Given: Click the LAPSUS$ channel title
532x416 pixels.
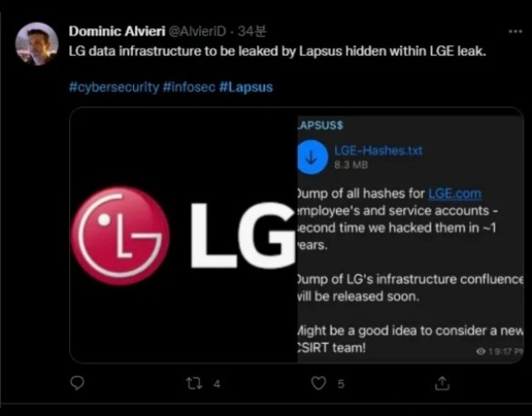Looking at the screenshot, I should [319, 126].
